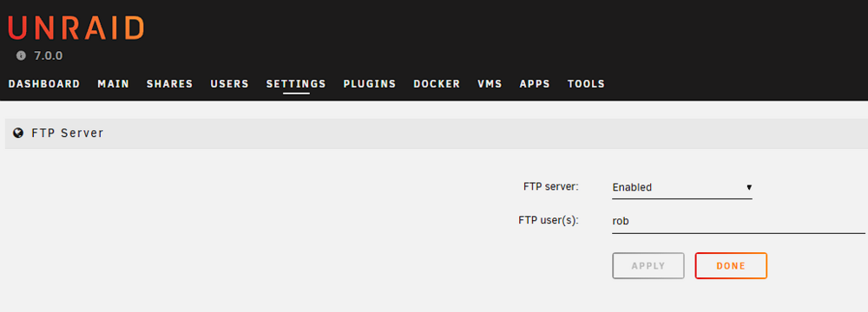
Task: Open the Docker tab
Action: (437, 84)
